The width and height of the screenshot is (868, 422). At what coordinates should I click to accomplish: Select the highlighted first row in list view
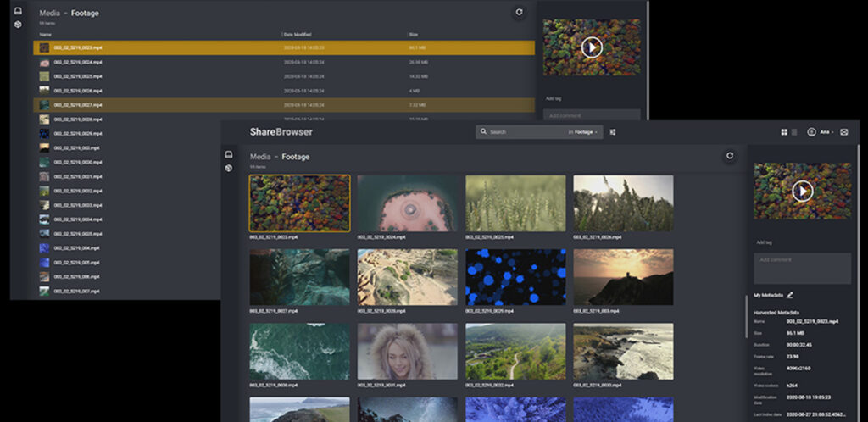click(284, 47)
